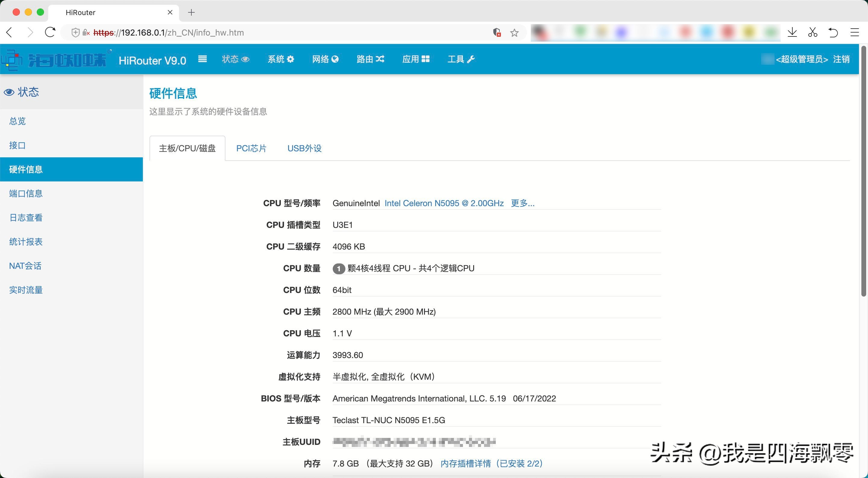Click the hamburger menu icon beside HiRouter V9.0
The image size is (868, 478).
202,59
